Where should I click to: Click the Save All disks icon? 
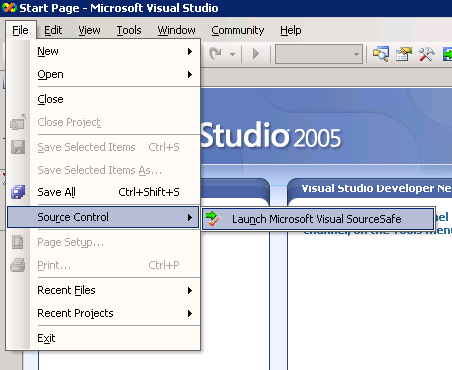tap(18, 192)
